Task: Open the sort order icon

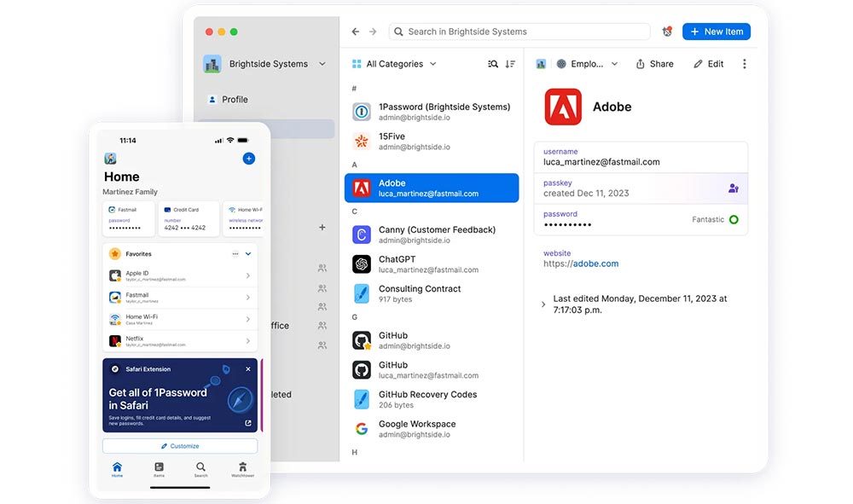Action: [x=510, y=64]
